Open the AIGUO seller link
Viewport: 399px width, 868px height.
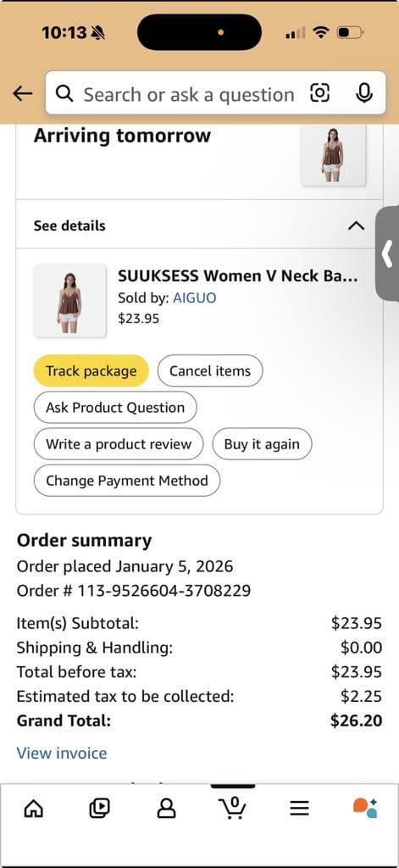pyautogui.click(x=195, y=298)
